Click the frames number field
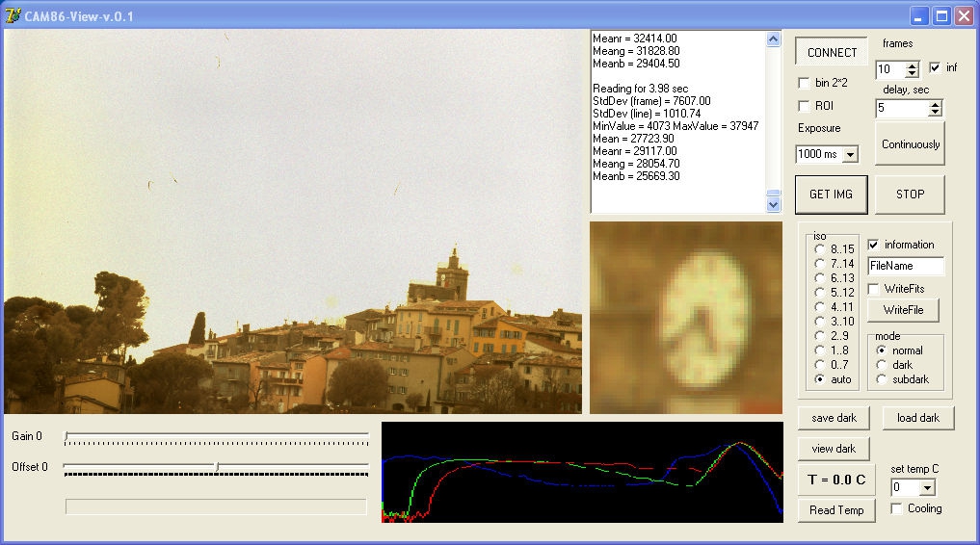This screenshot has width=980, height=545. [x=891, y=69]
